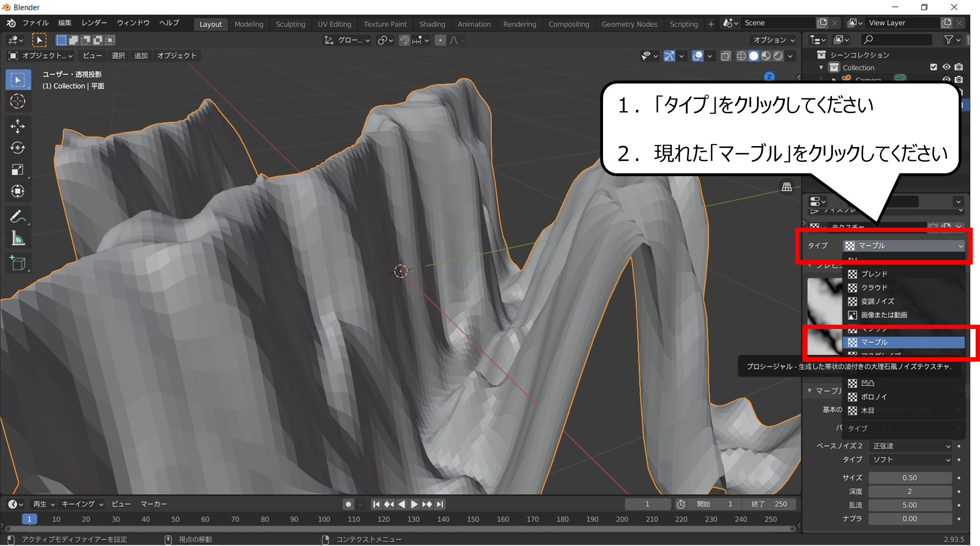Open the ファイル menu
Screen dimensions: 980x546
(x=35, y=23)
